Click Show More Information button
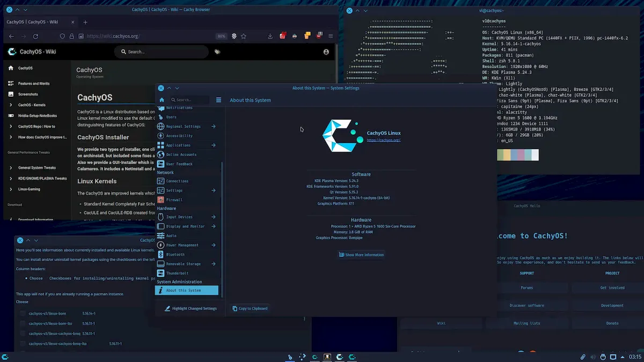Screen dimensions: 644x362 coord(361,255)
